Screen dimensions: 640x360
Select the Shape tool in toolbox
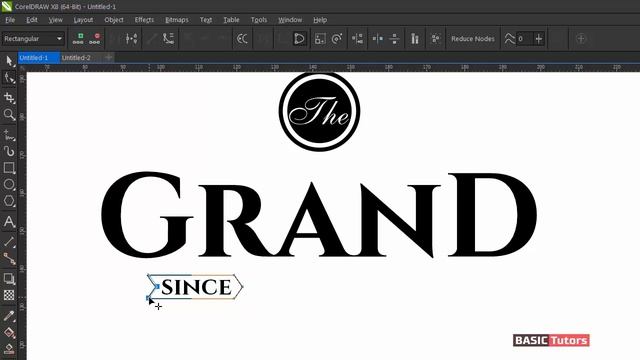pos(9,78)
